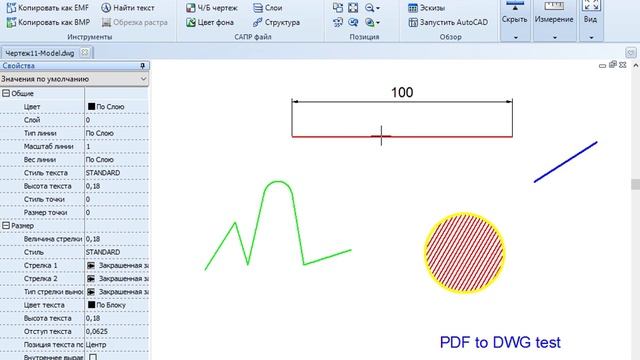640x360 pixels.
Task: Click the Масштаб линии value 1
Action: click(117, 146)
